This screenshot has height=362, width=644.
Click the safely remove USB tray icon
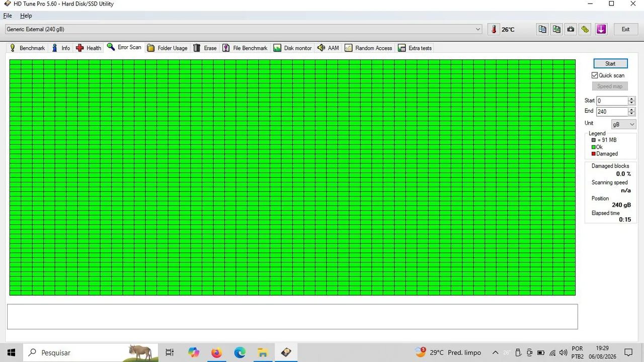tap(518, 352)
